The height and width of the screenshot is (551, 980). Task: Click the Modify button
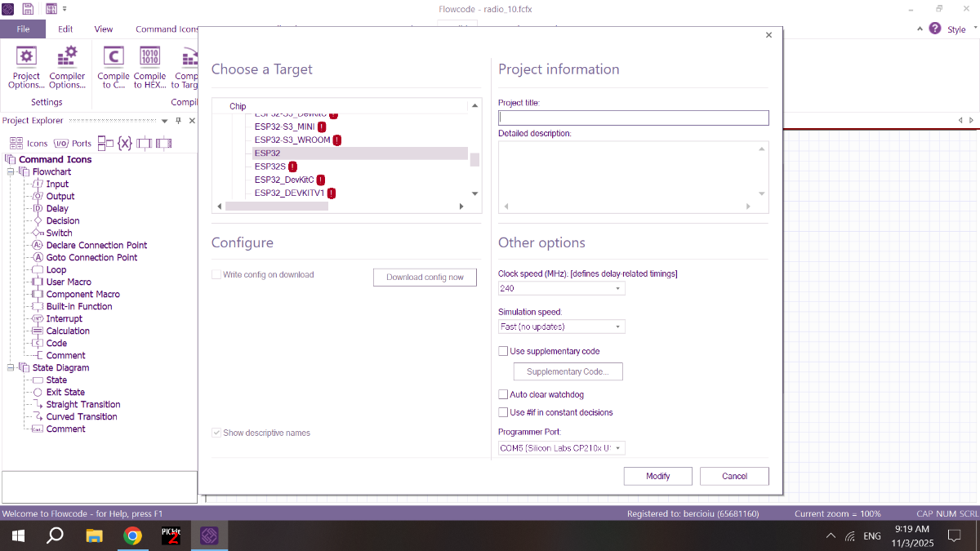click(x=657, y=476)
